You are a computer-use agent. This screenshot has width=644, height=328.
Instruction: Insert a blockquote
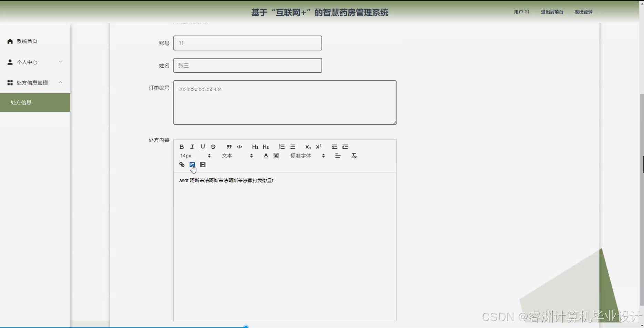(x=229, y=147)
